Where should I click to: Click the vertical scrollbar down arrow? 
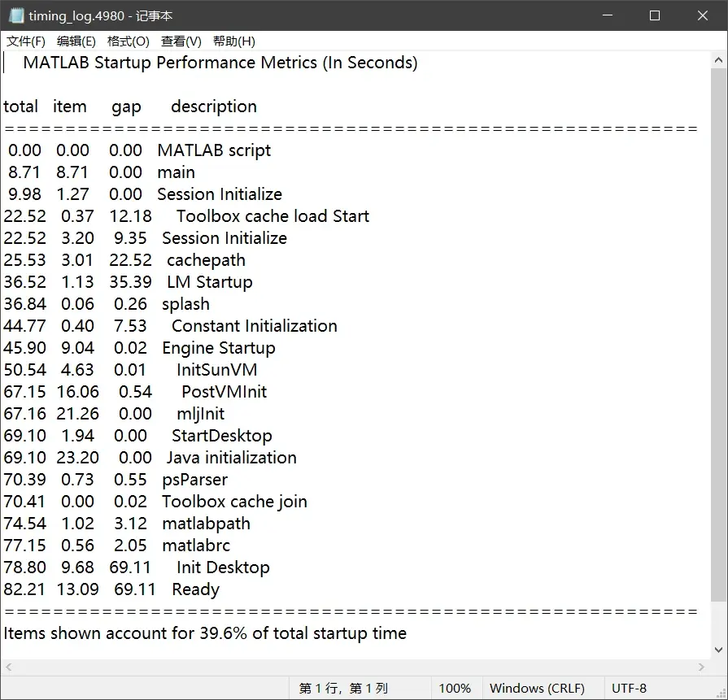[718, 650]
